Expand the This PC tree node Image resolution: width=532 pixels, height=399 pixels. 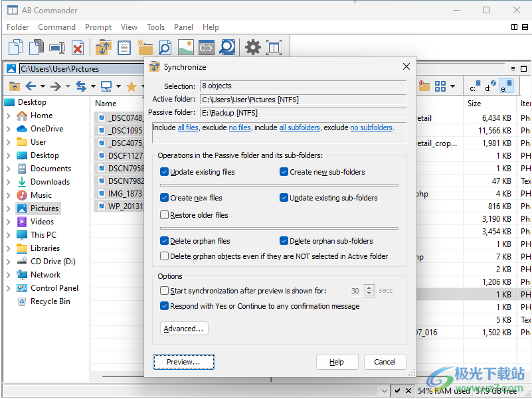(x=9, y=235)
